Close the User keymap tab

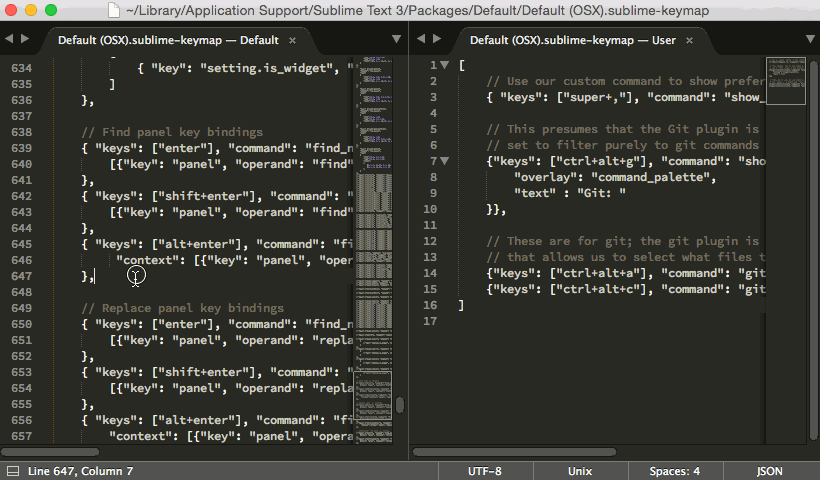pos(689,40)
